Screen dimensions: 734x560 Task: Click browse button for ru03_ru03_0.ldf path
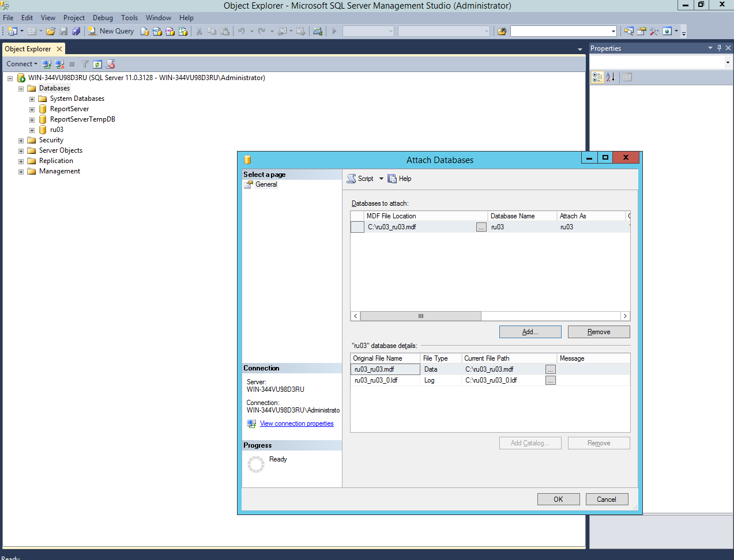pyautogui.click(x=551, y=380)
